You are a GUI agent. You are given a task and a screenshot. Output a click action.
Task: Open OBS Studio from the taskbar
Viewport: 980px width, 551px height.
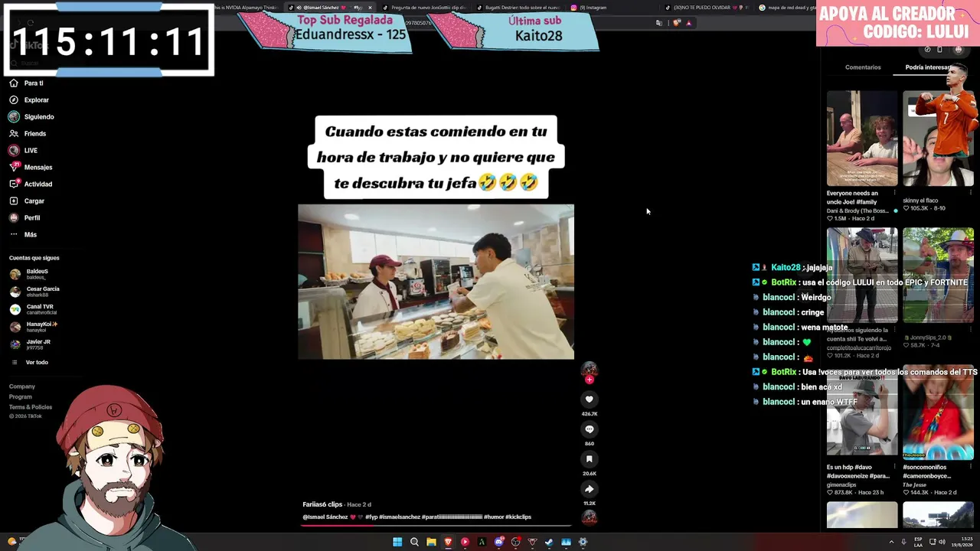515,542
